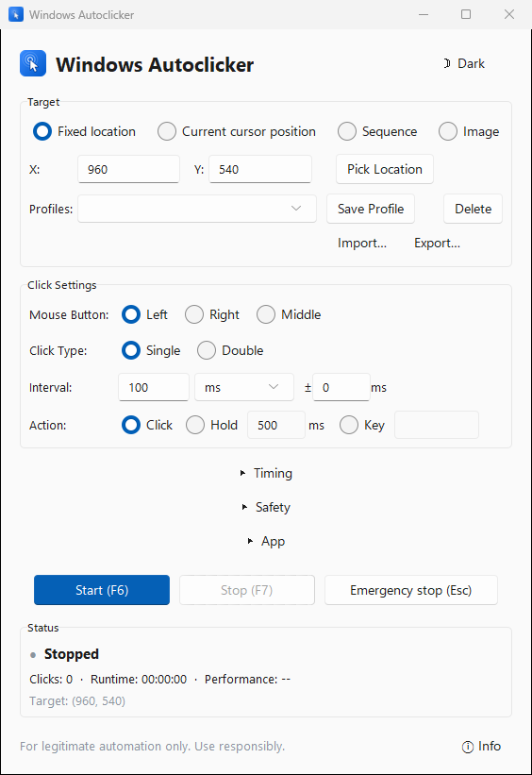This screenshot has height=775, width=532.
Task: Click Save Profile
Action: (371, 209)
